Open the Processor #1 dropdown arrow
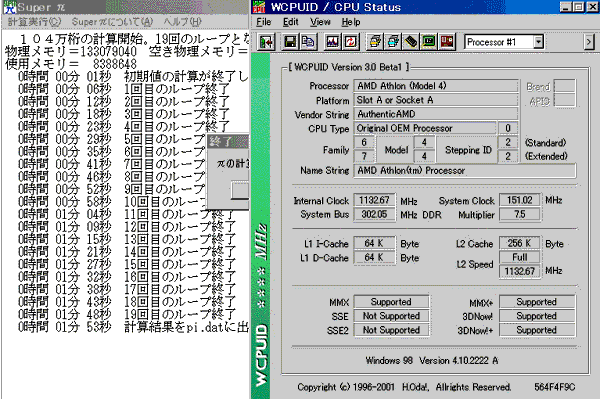Image resolution: width=600 pixels, height=399 pixels. 538,41
